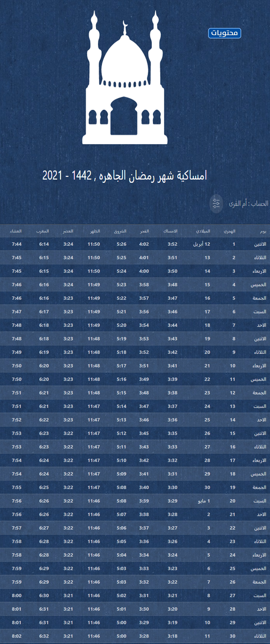The height and width of the screenshot is (644, 270).
Task: Click Imsak time 3:37
Action: (172, 406)
